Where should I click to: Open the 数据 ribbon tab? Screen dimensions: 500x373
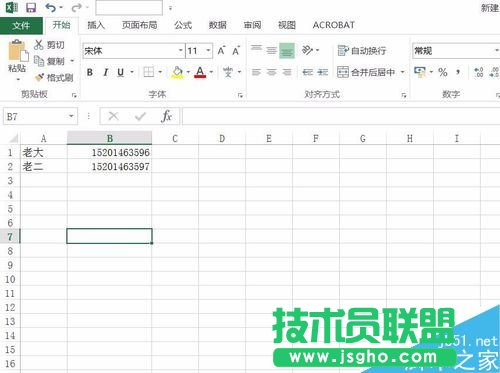pyautogui.click(x=217, y=25)
